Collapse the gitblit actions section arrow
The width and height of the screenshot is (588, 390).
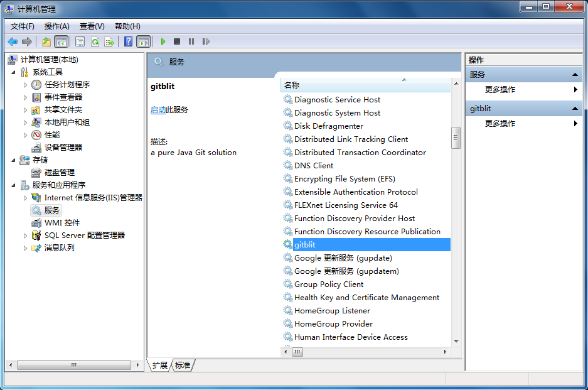574,109
